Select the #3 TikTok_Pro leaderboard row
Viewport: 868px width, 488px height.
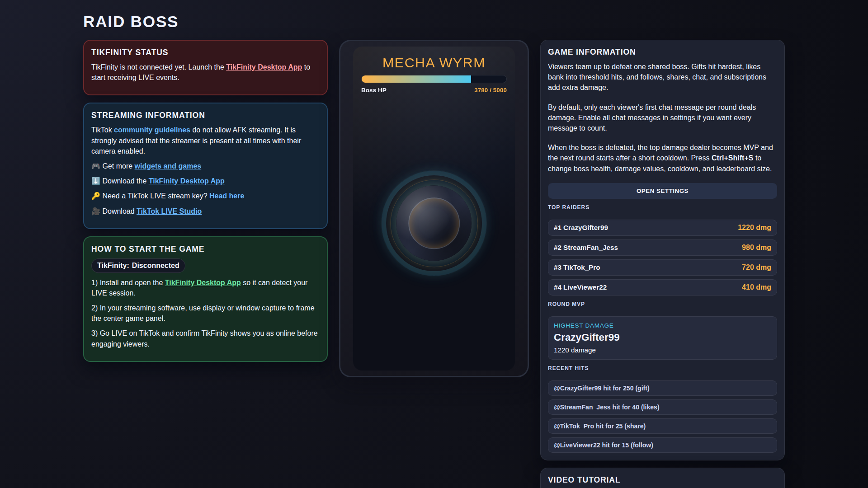click(662, 267)
